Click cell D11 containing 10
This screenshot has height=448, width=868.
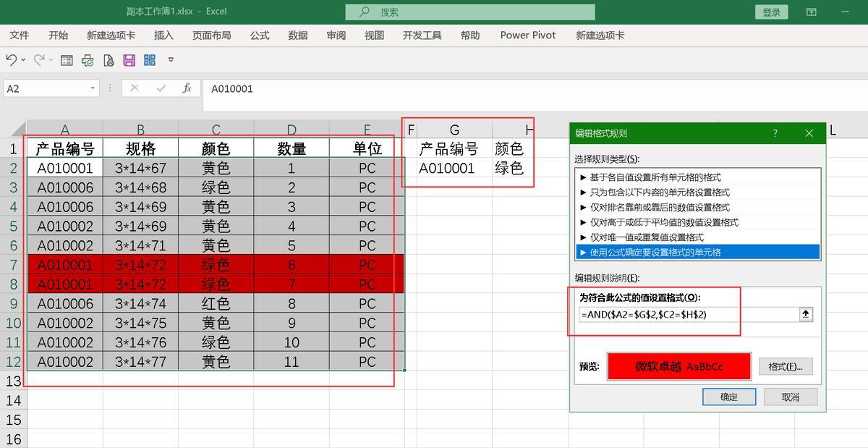(292, 342)
